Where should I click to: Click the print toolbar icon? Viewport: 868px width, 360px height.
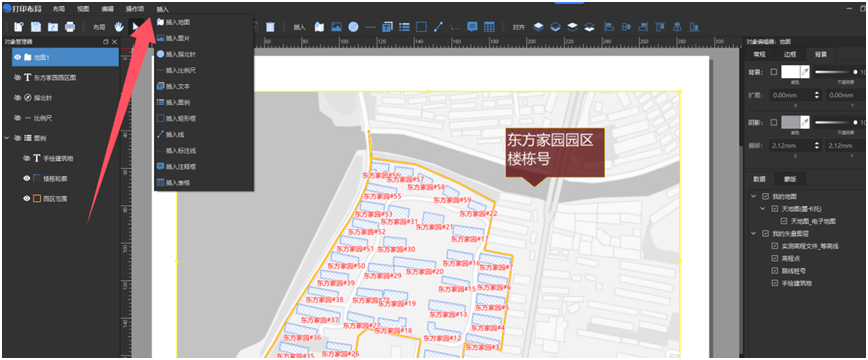coord(70,27)
